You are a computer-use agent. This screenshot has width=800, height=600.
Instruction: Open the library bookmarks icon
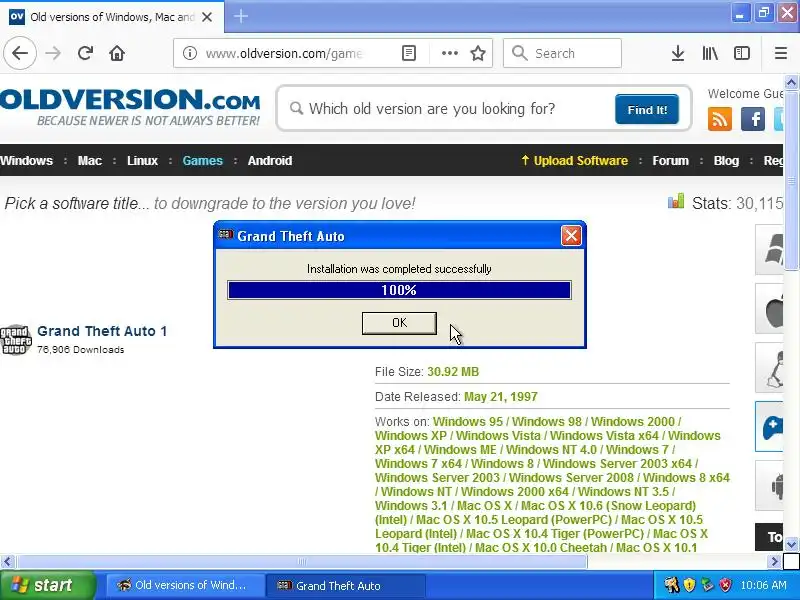click(x=710, y=53)
